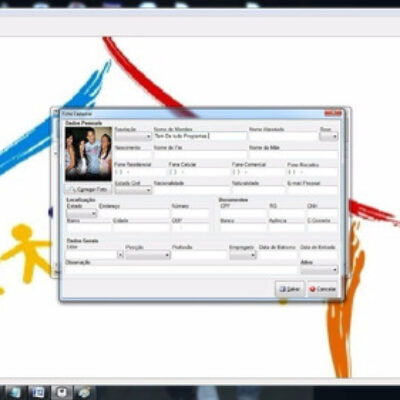
Task: Click the Profissão field
Action: pos(199,255)
